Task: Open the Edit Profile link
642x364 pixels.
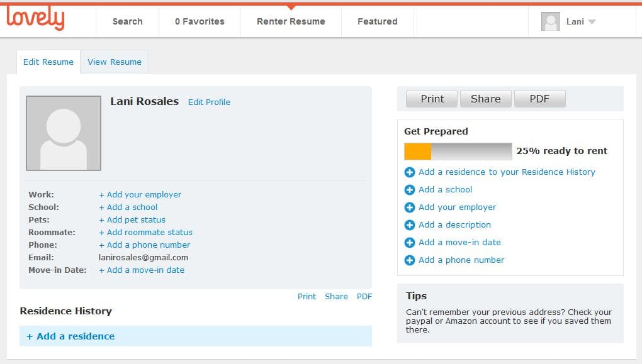Action: click(209, 102)
